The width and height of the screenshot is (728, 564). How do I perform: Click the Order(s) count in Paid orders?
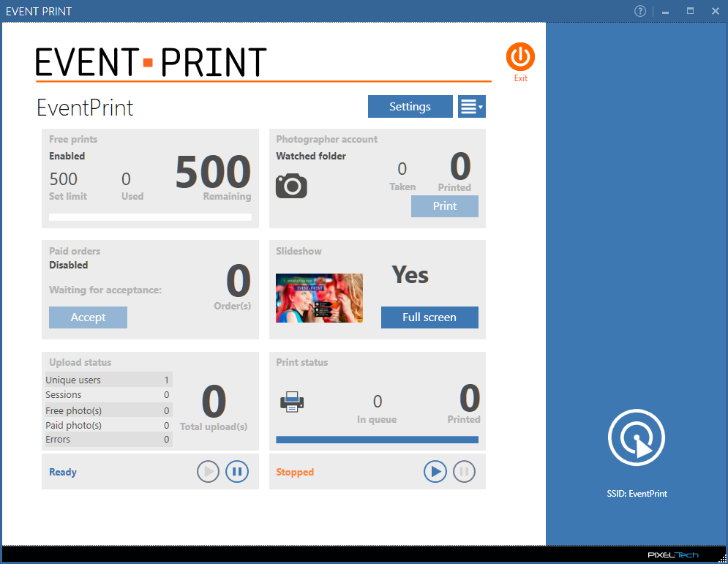pos(239,281)
